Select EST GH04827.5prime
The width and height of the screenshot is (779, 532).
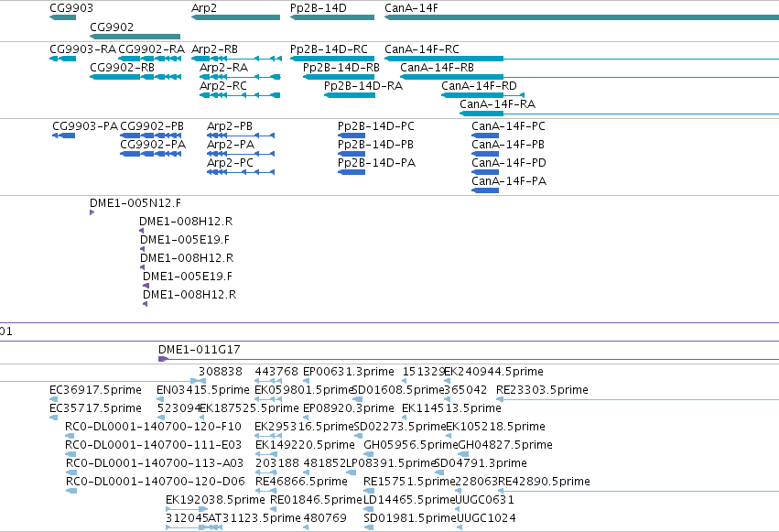pos(463,454)
